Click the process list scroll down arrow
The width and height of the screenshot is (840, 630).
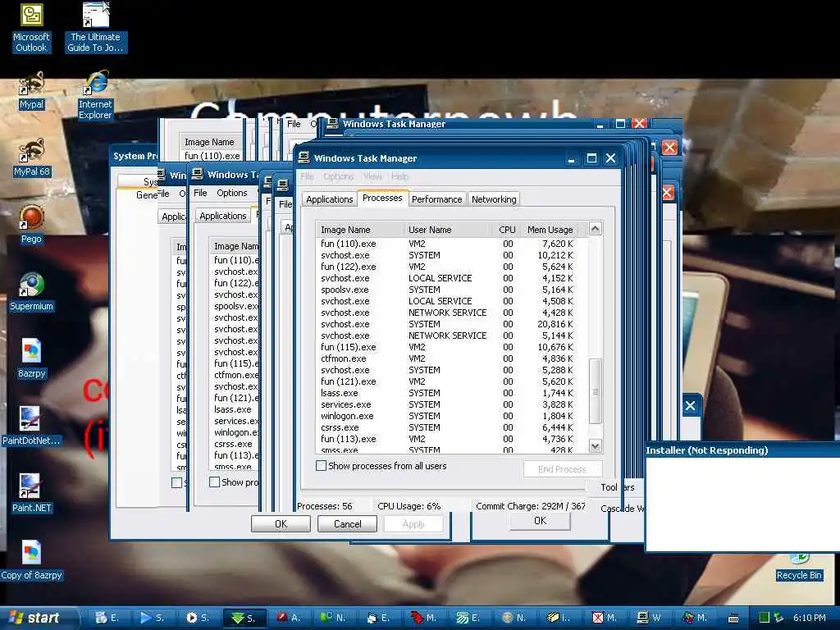[596, 445]
